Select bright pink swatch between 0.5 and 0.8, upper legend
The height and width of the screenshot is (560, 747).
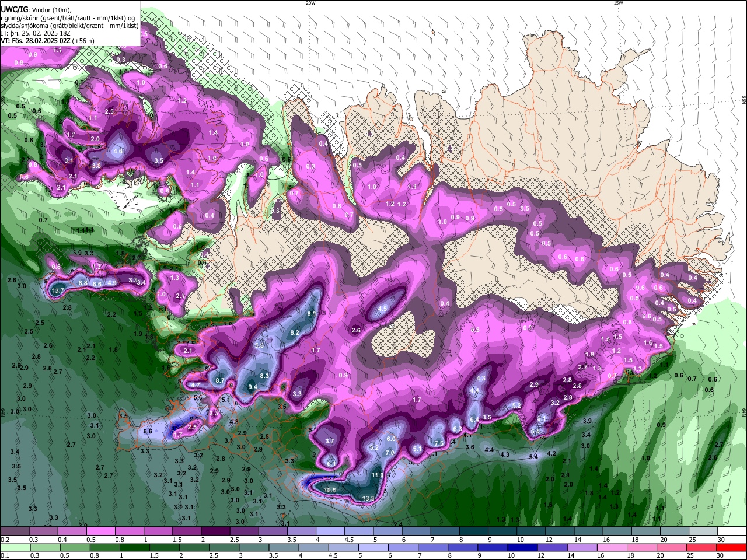100,531
